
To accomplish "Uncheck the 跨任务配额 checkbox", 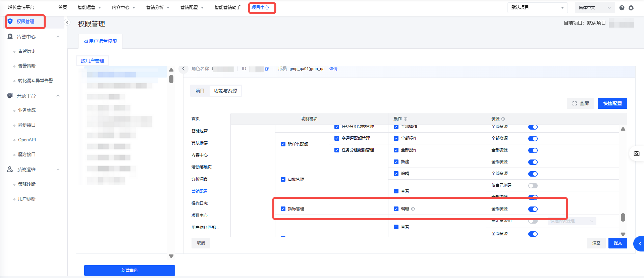I will point(283,144).
